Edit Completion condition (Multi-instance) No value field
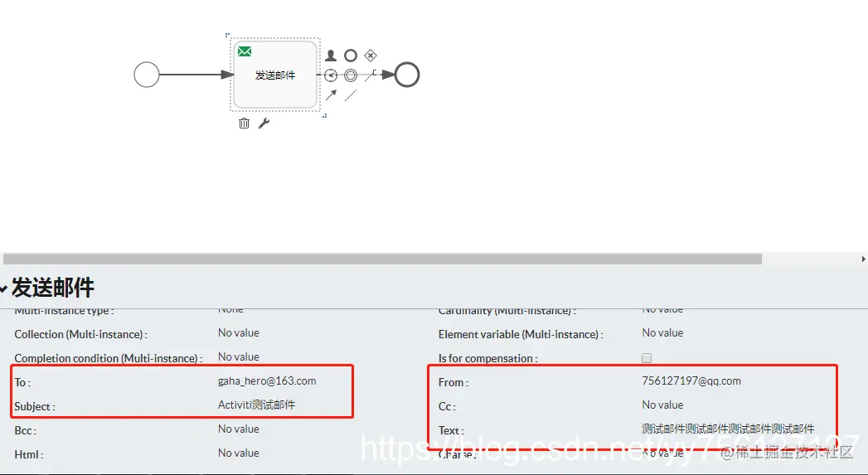 [238, 356]
